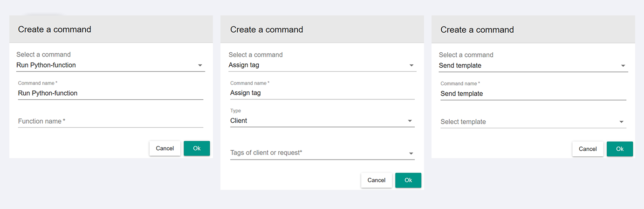Click the Command name field containing Assign tag
This screenshot has height=209, width=644.
[x=322, y=93]
